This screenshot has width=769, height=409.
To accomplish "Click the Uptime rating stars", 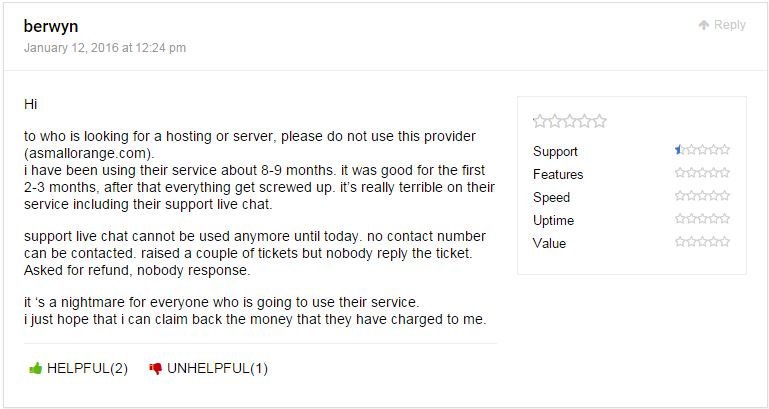I will [x=702, y=219].
